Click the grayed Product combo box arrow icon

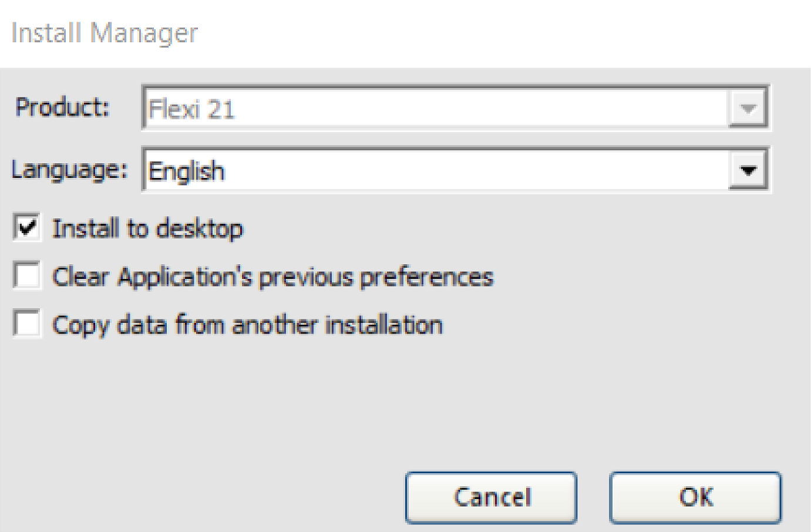748,108
